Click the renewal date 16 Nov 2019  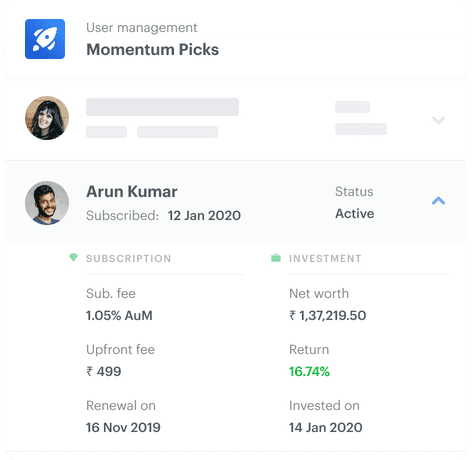click(x=123, y=427)
